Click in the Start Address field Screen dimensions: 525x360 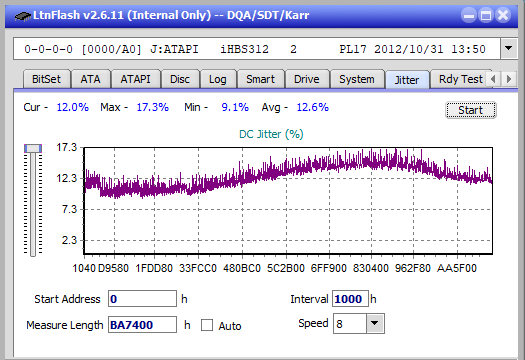point(142,299)
